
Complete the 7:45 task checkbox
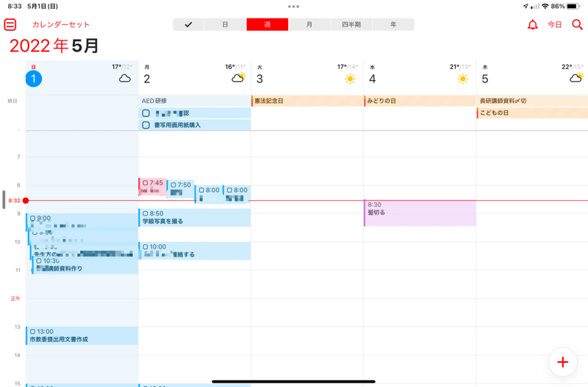pyautogui.click(x=145, y=182)
